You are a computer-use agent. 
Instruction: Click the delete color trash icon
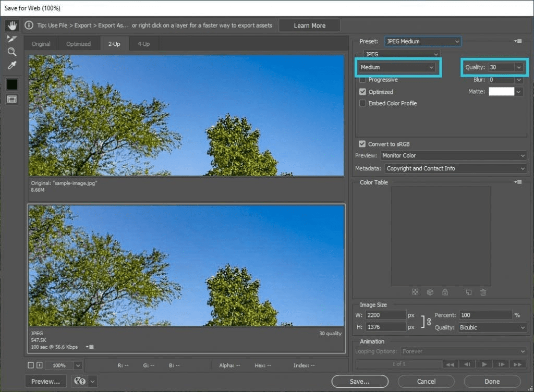pos(483,292)
